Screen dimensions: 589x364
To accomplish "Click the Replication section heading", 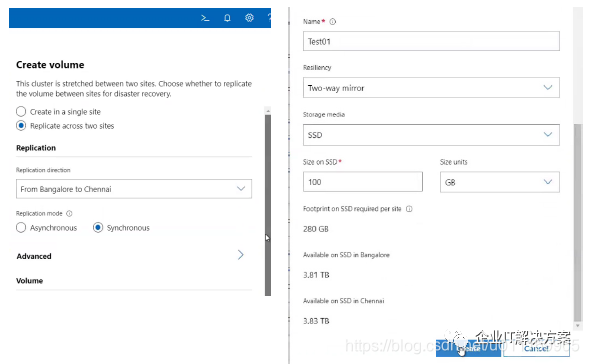I will pos(36,148).
